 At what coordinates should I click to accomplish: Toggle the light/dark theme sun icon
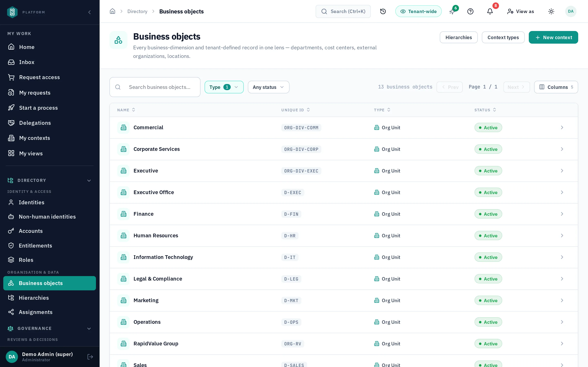pos(551,11)
